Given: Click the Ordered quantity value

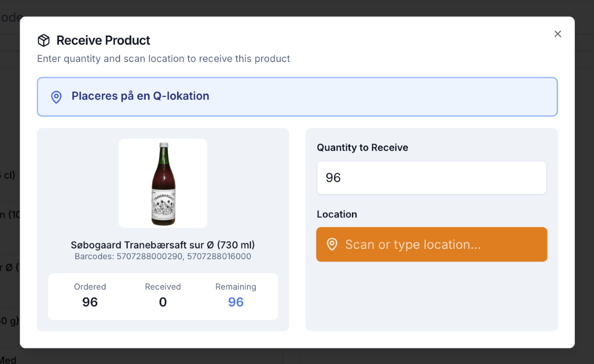Looking at the screenshot, I should click(x=90, y=302).
